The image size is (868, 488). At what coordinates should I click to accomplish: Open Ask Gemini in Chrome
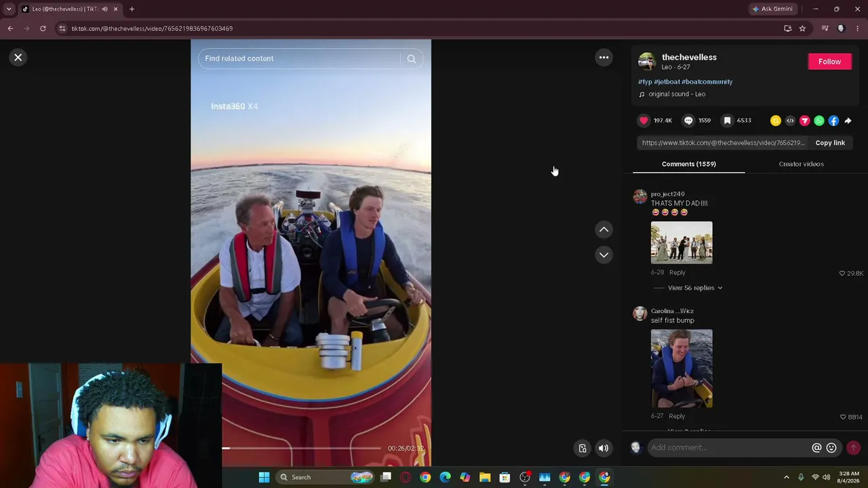pos(772,9)
